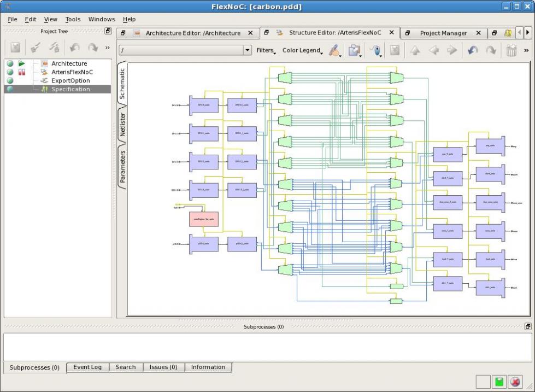Click the first brush icon in Project Tree toolbar

click(x=36, y=48)
